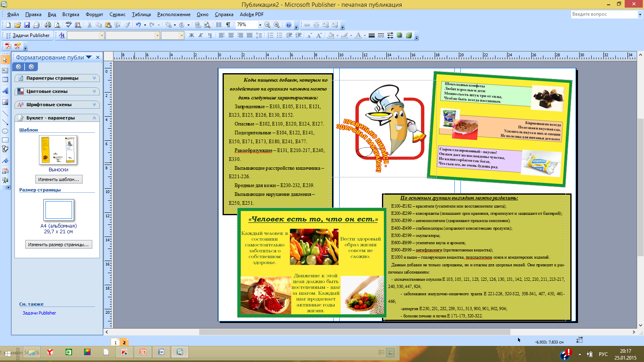Go back in task pane navigation

click(19, 67)
